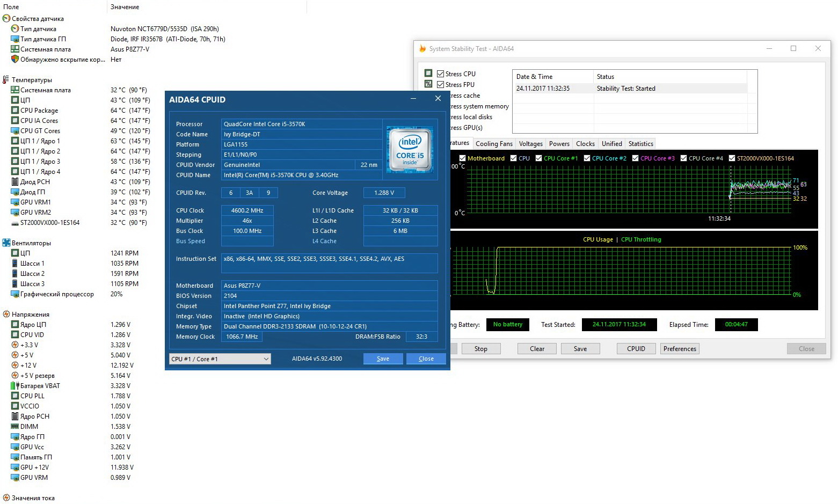838x504 pixels.
Task: Click the thermometer icon next to Температуры
Action: pos(6,79)
